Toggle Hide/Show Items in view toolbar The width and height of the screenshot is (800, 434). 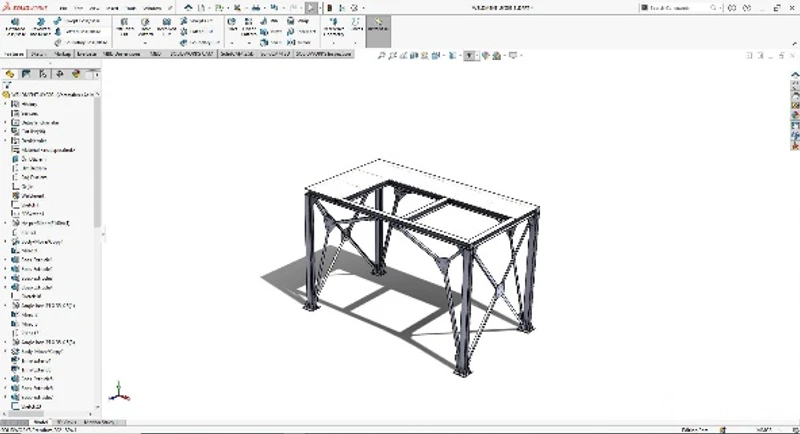tap(469, 56)
